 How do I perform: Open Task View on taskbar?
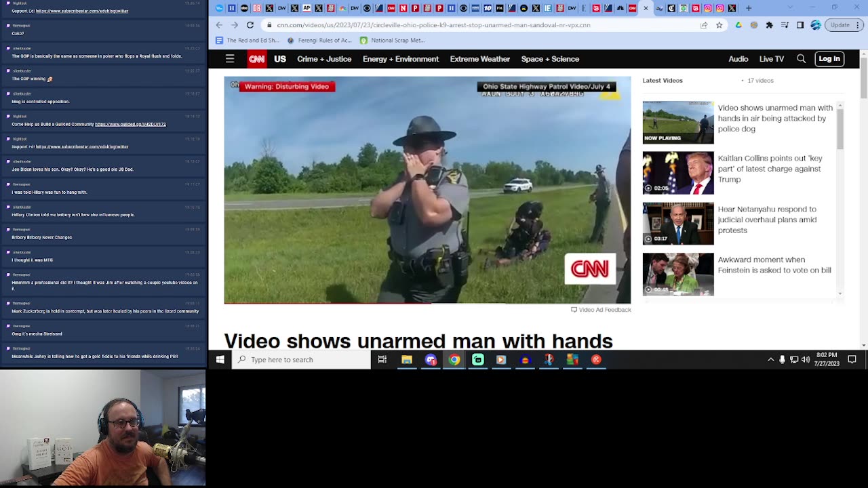pyautogui.click(x=382, y=360)
